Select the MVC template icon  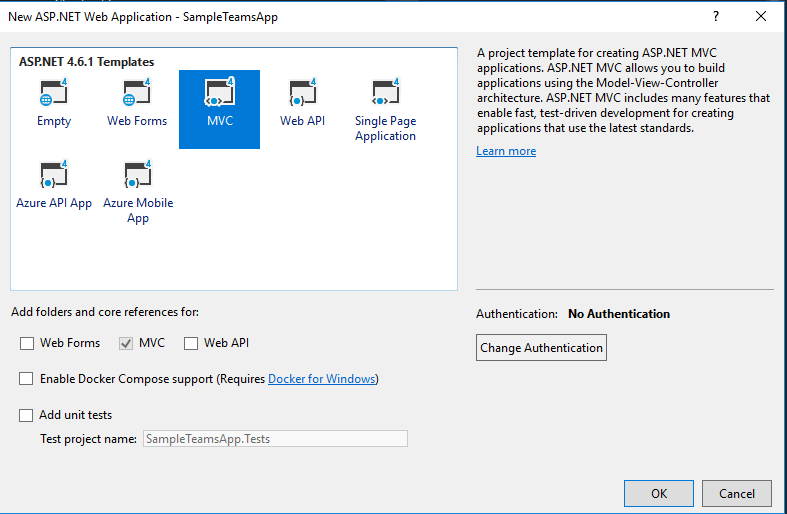tap(219, 92)
